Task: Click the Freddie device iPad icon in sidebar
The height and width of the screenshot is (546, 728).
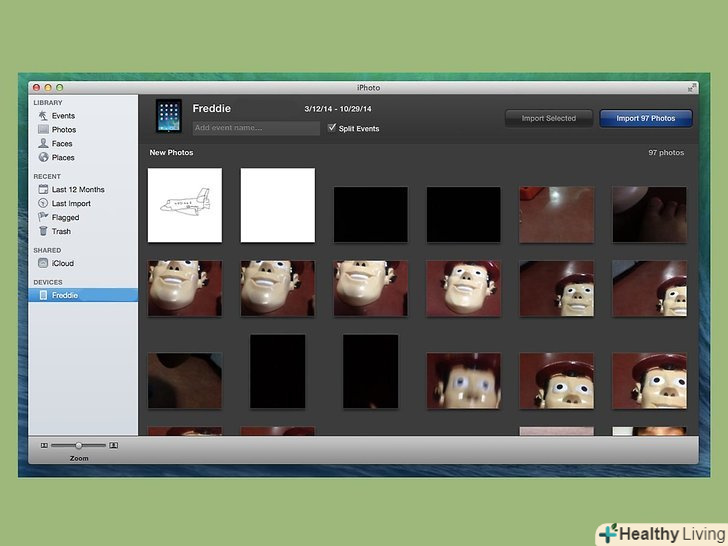Action: [x=43, y=295]
